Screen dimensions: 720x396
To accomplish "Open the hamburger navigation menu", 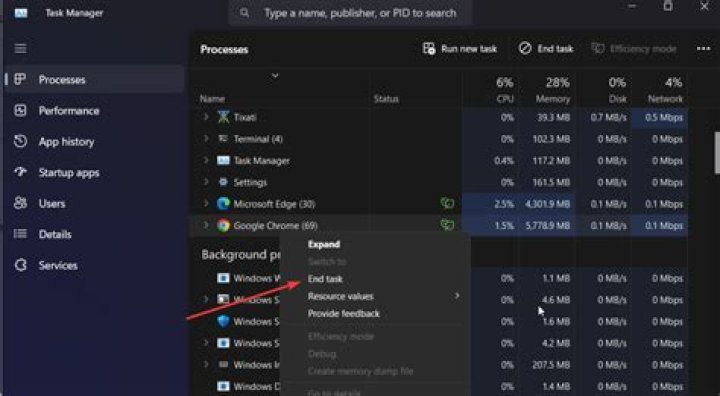I will (21, 48).
